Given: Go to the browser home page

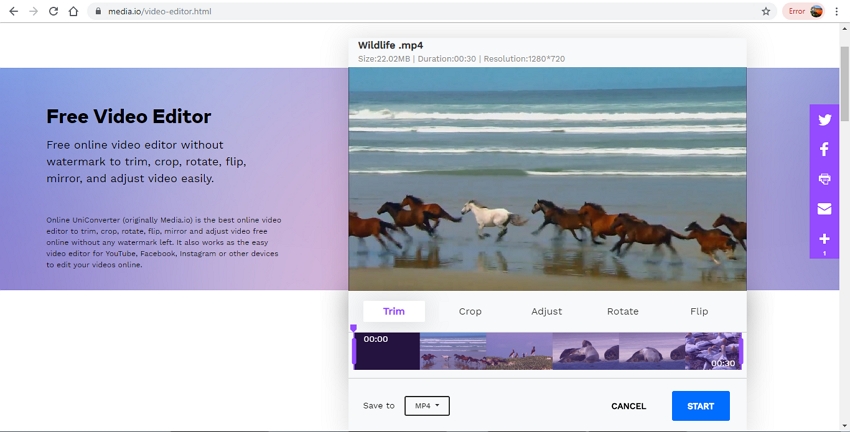Looking at the screenshot, I should 73,12.
